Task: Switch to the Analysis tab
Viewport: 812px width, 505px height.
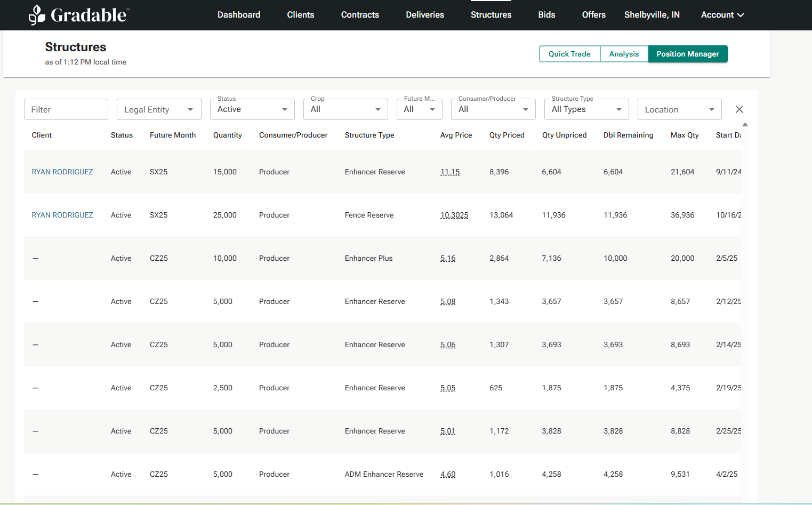Action: (624, 54)
